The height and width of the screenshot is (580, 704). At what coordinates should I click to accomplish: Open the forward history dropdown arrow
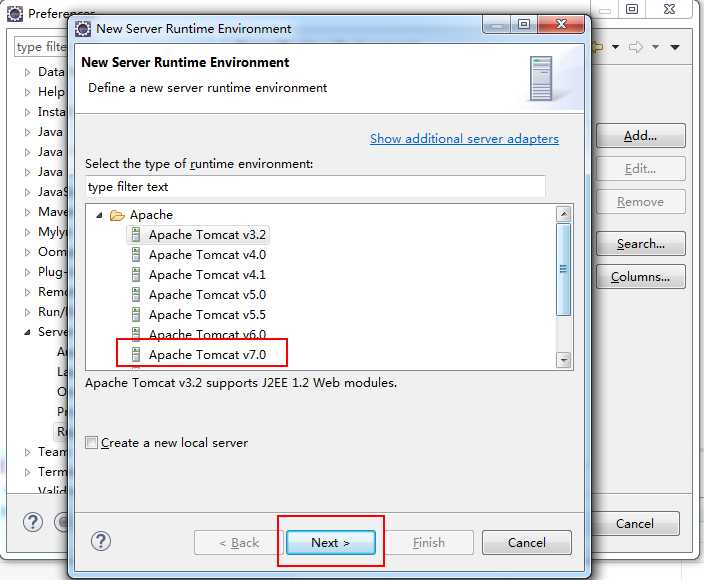tap(656, 47)
